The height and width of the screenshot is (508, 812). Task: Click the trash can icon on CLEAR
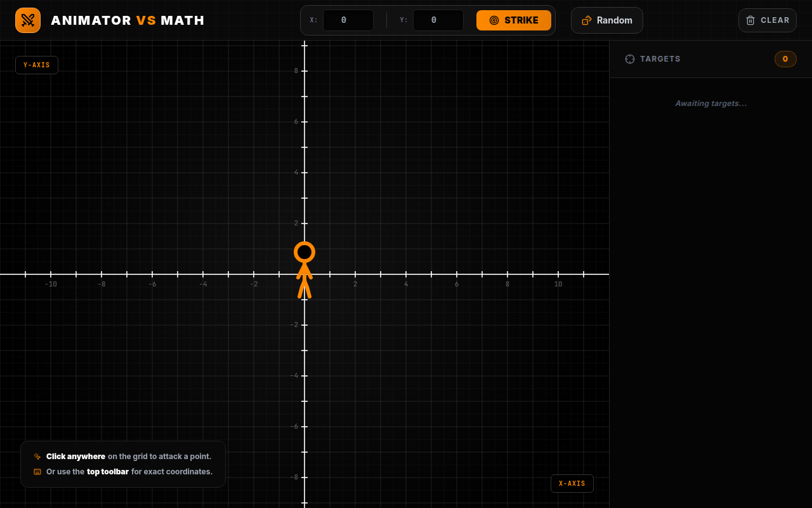(750, 20)
